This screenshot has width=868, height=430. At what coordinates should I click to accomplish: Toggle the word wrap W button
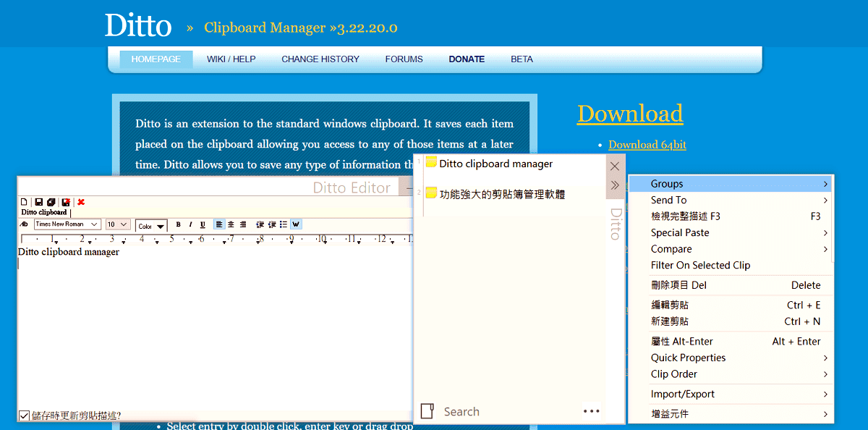(x=296, y=224)
